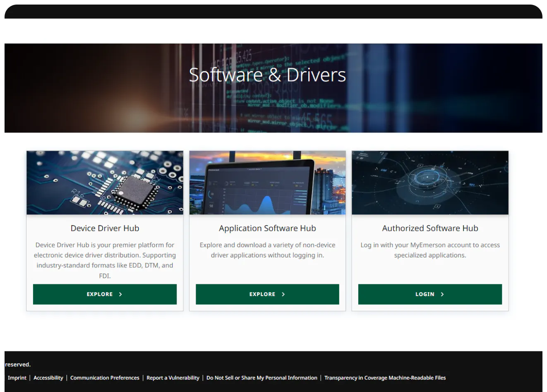The image size is (547, 392).
Task: Follow the Report a Vulnerability link
Action: click(x=173, y=378)
